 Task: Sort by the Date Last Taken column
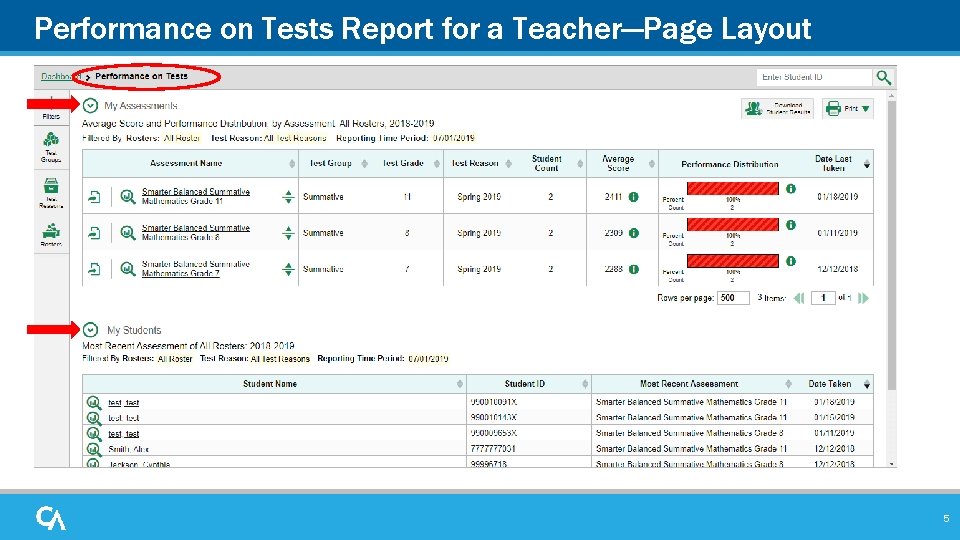click(x=867, y=164)
